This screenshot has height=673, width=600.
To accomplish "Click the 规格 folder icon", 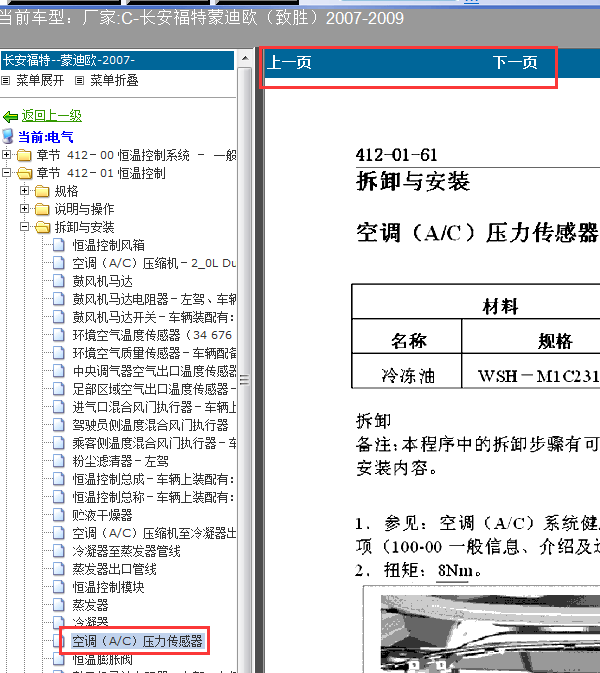I will (x=42, y=191).
